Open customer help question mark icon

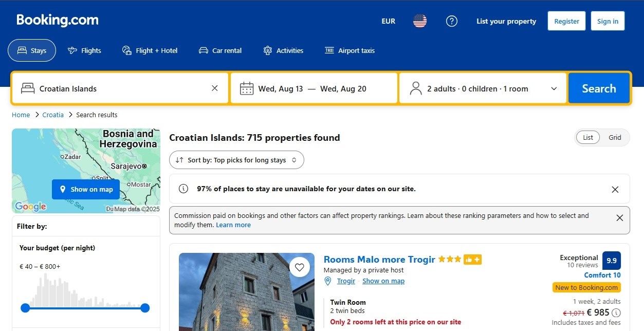[452, 21]
